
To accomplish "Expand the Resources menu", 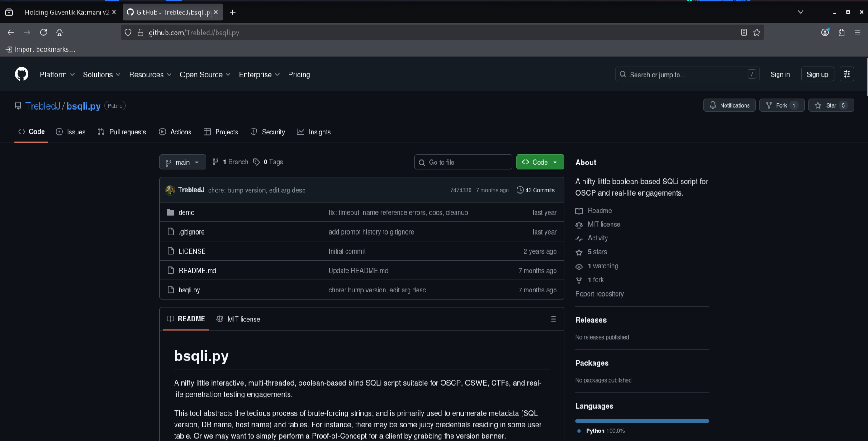I will point(150,75).
